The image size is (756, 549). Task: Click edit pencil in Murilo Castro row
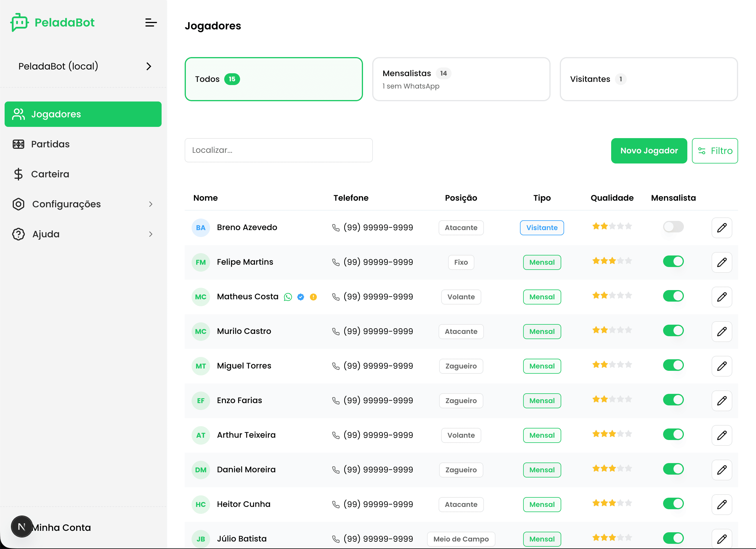(722, 332)
